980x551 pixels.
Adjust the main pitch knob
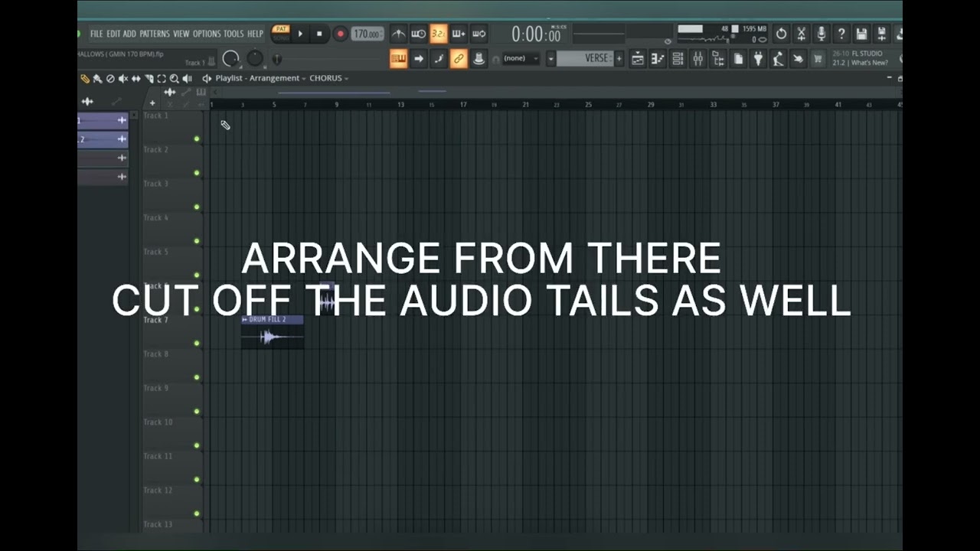coord(255,59)
